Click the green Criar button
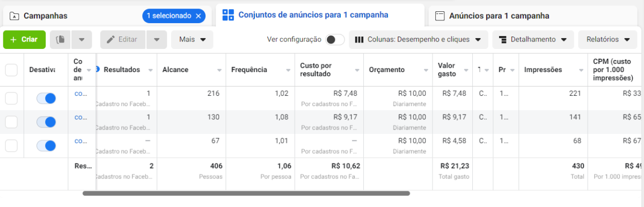The image size is (644, 207). pos(24,39)
